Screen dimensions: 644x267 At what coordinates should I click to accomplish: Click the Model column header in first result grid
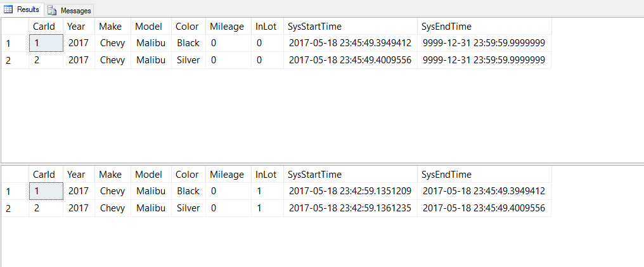click(149, 27)
